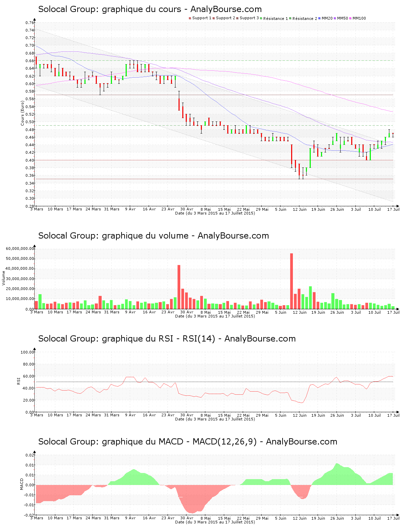The width and height of the screenshot is (412, 532).
Task: Click the 'Volume' vertical axis label
Action: point(4,278)
